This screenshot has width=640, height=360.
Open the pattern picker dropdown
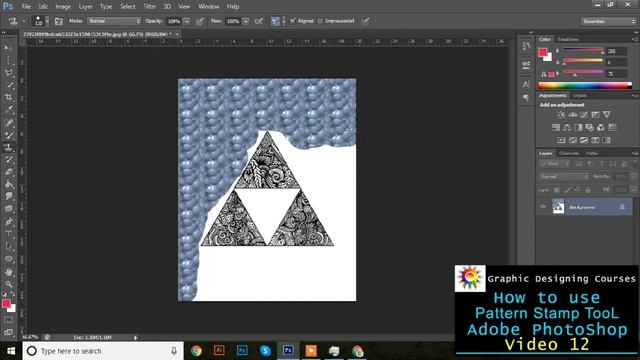click(284, 21)
